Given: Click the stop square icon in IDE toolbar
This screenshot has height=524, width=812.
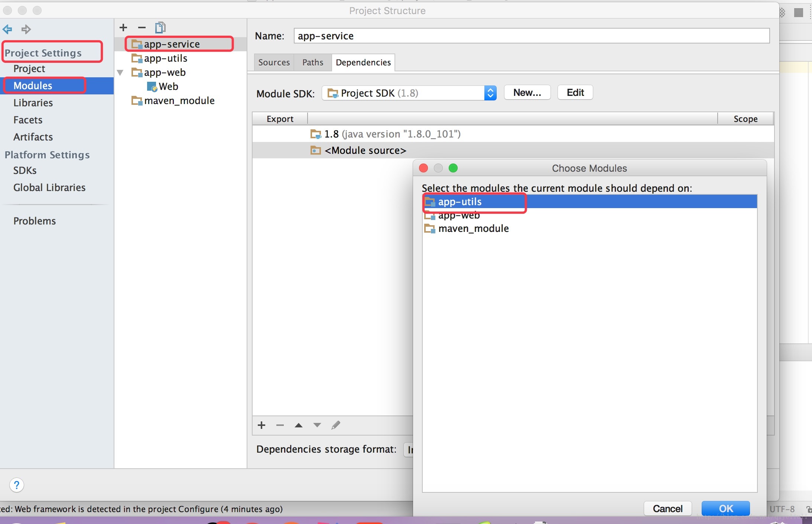Looking at the screenshot, I should pyautogui.click(x=798, y=13).
